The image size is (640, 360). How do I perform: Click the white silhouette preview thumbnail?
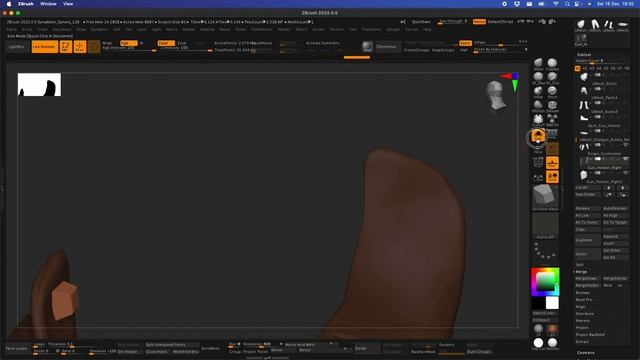(39, 84)
